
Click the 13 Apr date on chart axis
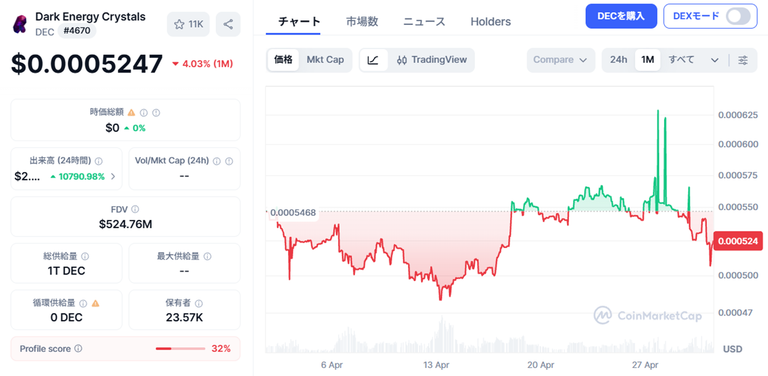[x=436, y=365]
